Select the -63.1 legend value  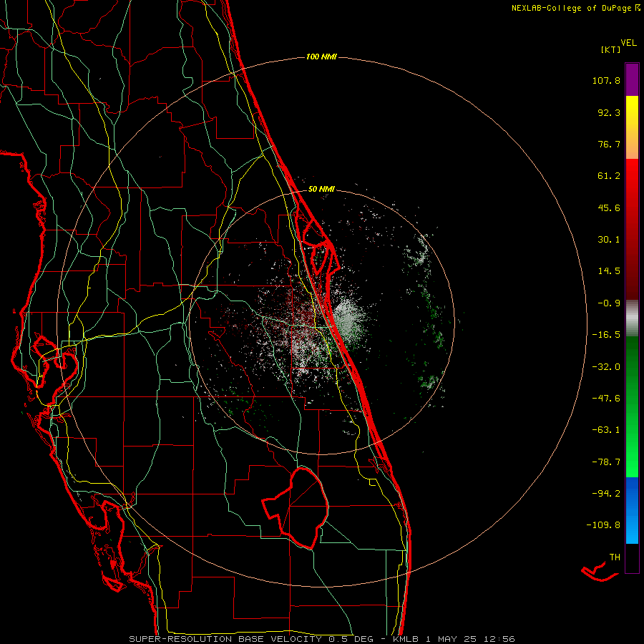tap(606, 430)
